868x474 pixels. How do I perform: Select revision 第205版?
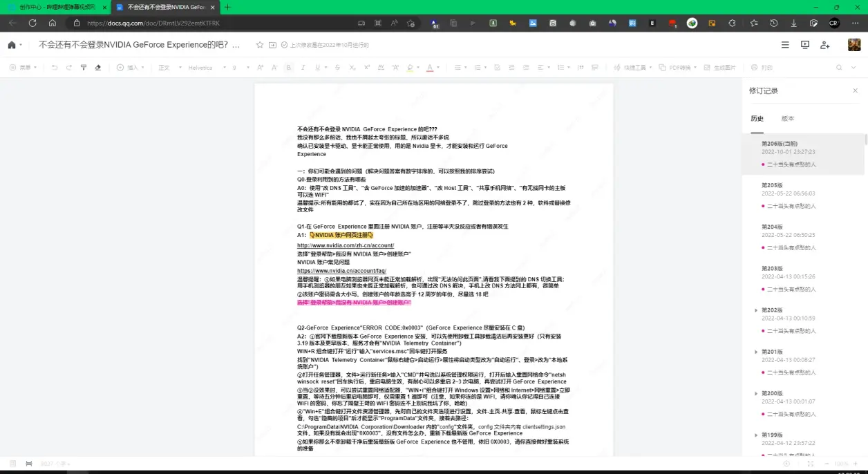[x=803, y=195]
